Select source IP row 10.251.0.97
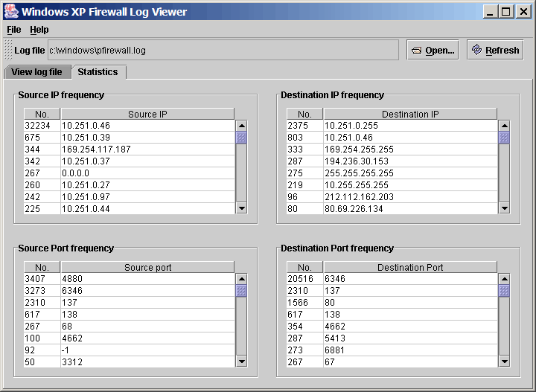The height and width of the screenshot is (392, 536). point(130,197)
